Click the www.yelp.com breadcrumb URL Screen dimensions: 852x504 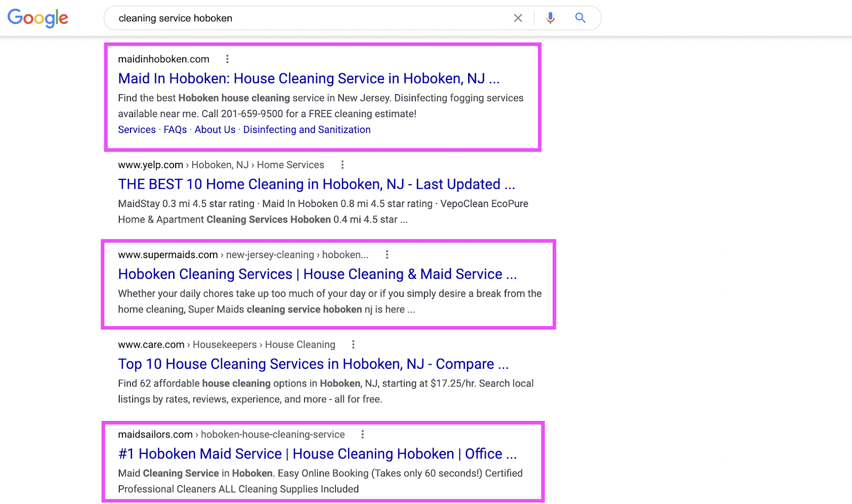pos(221,165)
